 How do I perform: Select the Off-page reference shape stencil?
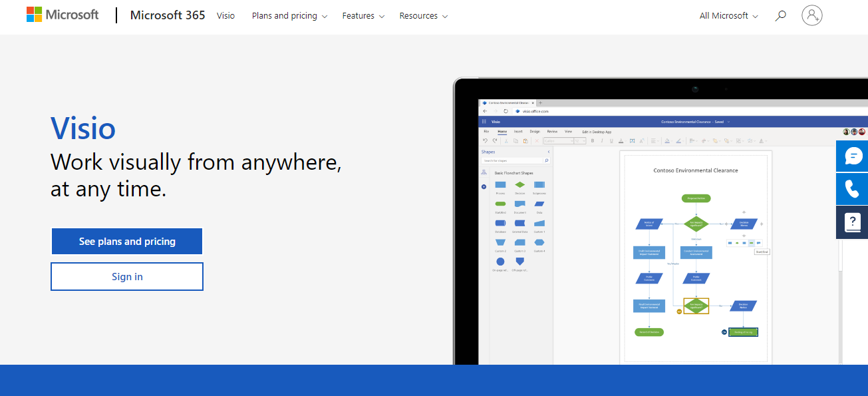519,262
